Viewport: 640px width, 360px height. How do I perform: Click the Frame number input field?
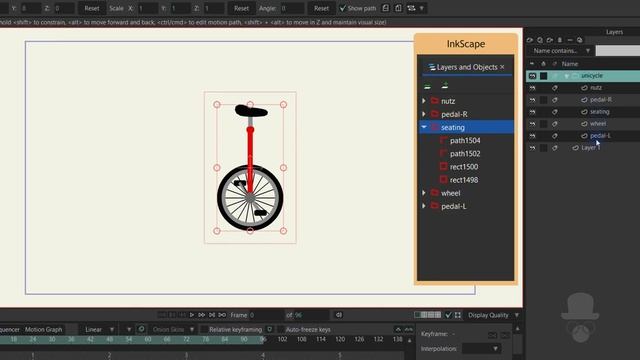click(267, 315)
